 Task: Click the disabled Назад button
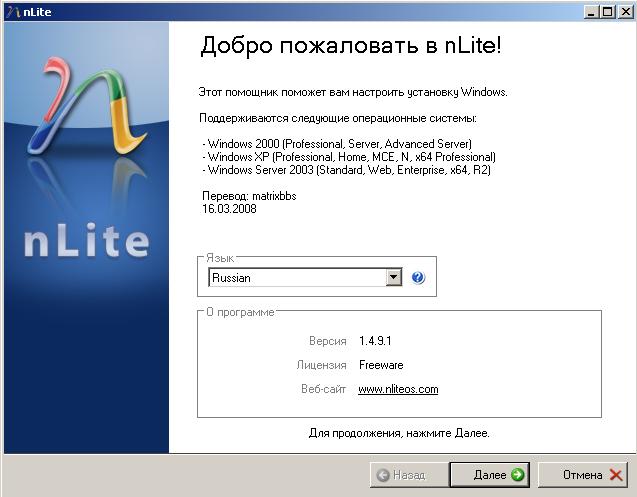pyautogui.click(x=410, y=474)
